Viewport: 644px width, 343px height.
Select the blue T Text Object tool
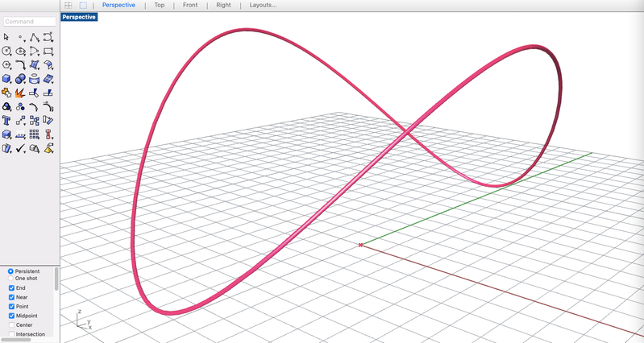pos(6,121)
